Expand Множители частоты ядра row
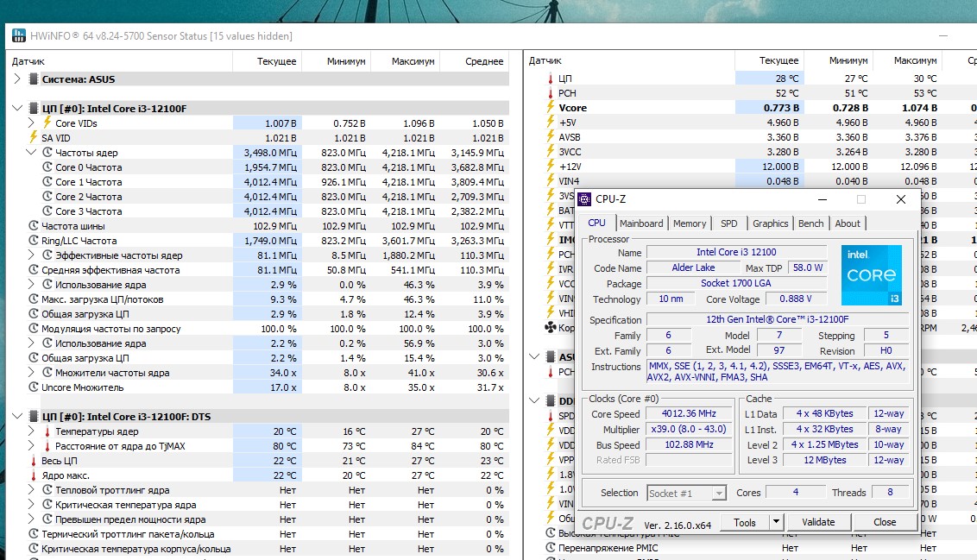Viewport: 977px width, 560px height. (x=31, y=373)
